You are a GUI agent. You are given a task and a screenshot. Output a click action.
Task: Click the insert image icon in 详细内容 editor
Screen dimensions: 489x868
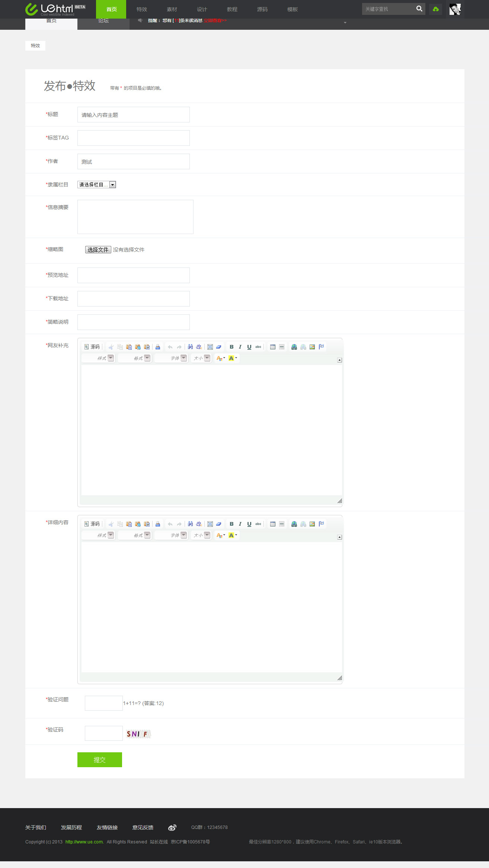pyautogui.click(x=312, y=524)
